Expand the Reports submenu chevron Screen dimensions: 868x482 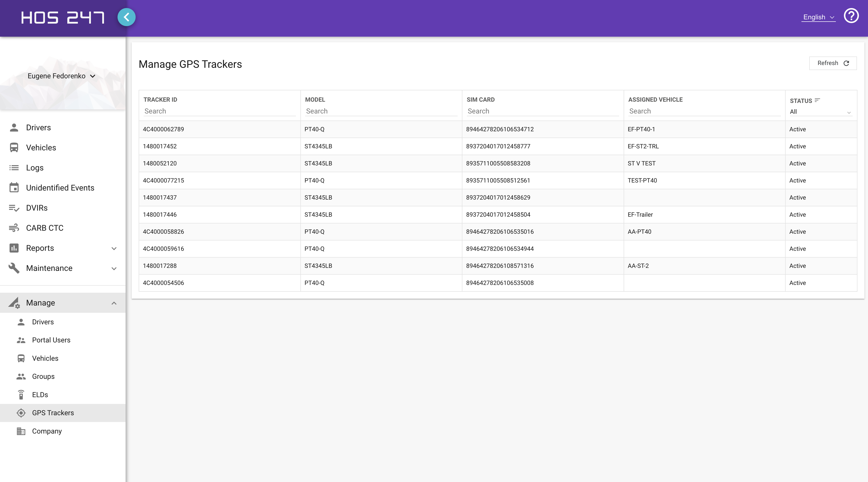click(x=114, y=249)
